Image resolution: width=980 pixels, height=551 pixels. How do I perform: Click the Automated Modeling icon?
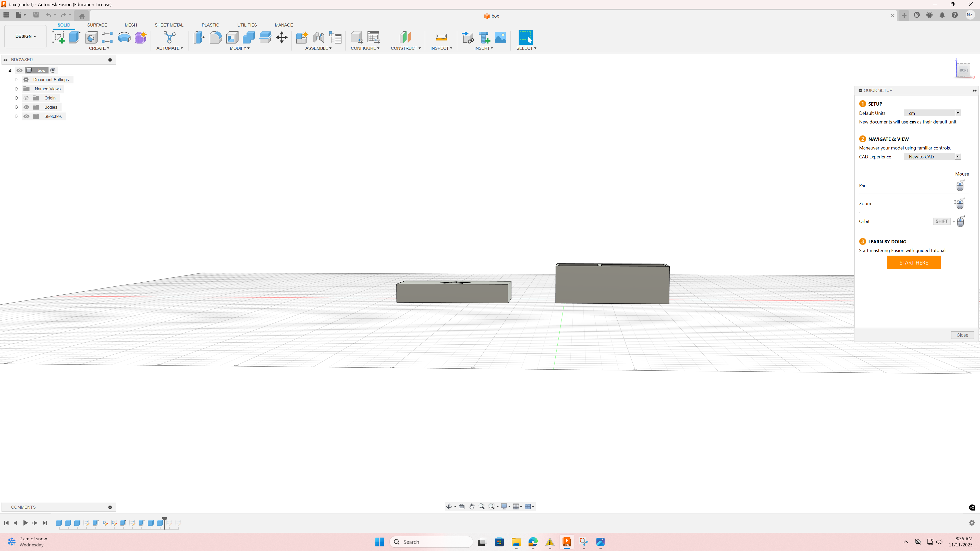click(170, 37)
